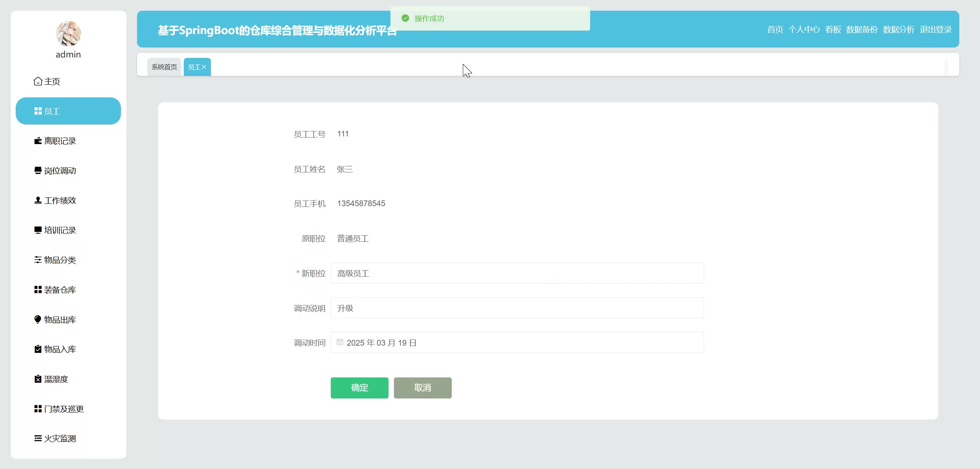Click the wallet icon beside 离职记录

(38, 141)
